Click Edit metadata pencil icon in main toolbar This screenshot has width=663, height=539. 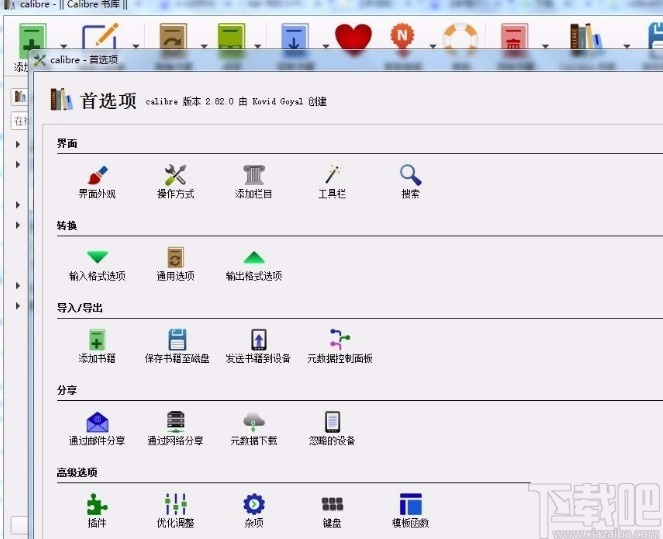point(100,36)
